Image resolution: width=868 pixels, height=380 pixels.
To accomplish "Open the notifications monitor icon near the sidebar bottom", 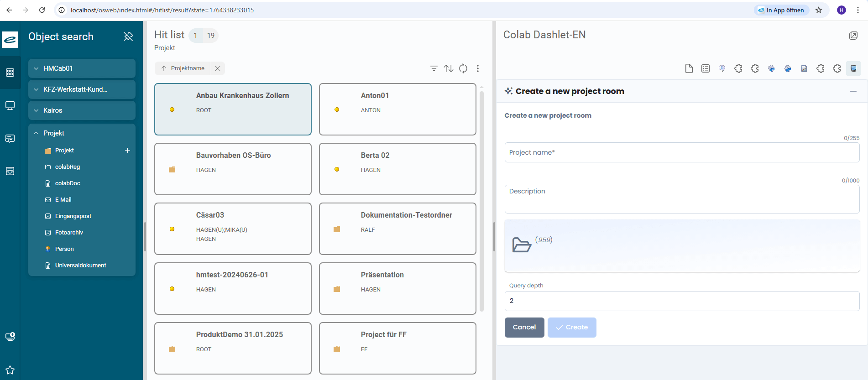I will pyautogui.click(x=10, y=337).
